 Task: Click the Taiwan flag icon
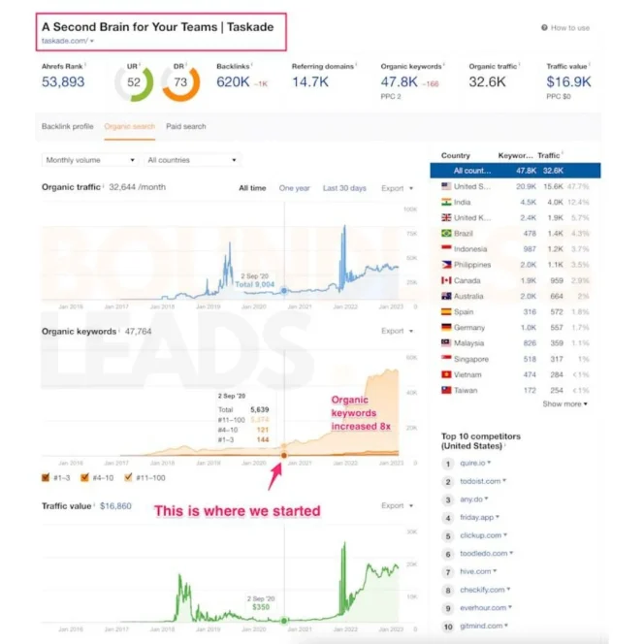(x=446, y=390)
